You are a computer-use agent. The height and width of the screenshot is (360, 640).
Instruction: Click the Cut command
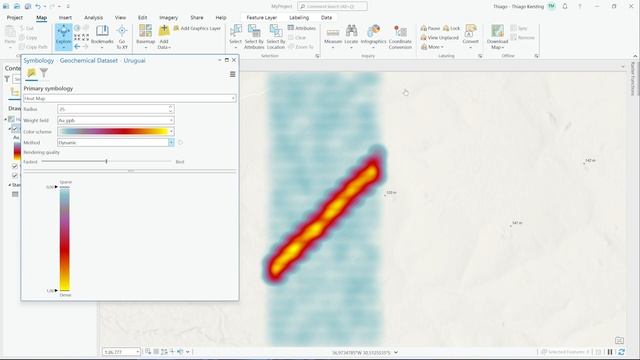coord(27,28)
